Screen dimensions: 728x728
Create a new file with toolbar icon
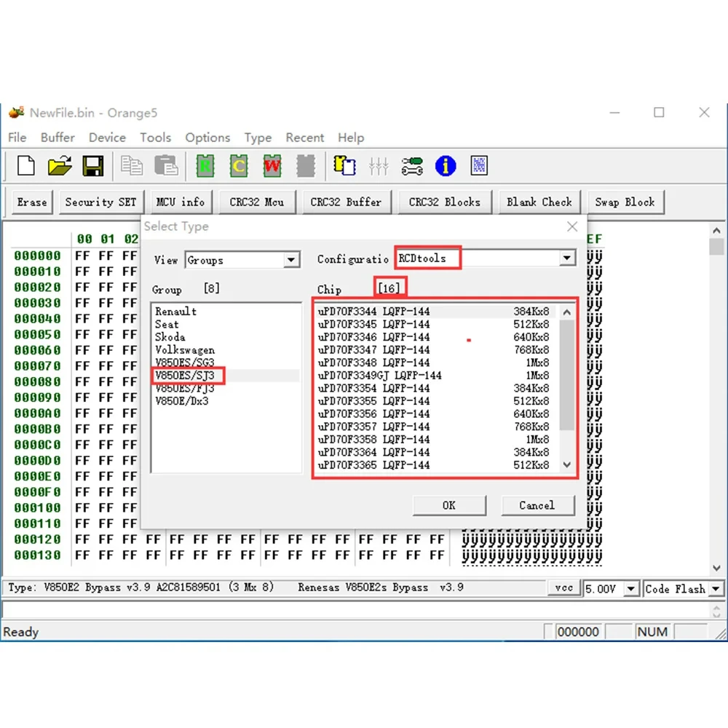26,166
